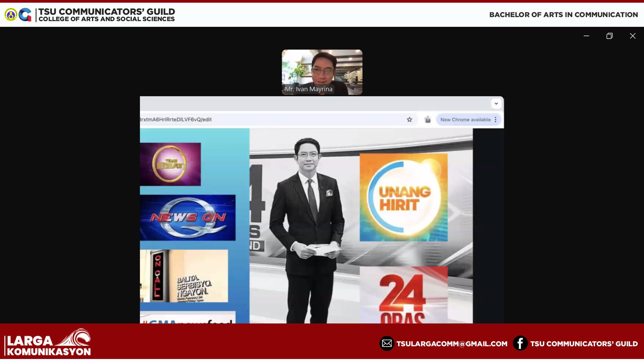The height and width of the screenshot is (362, 644).
Task: Click the TSU university seal logo
Action: point(11,15)
